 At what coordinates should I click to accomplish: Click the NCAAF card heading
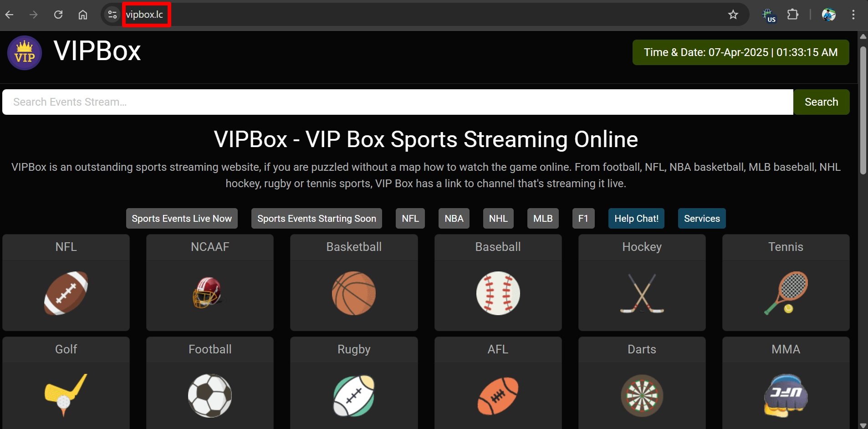tap(210, 247)
